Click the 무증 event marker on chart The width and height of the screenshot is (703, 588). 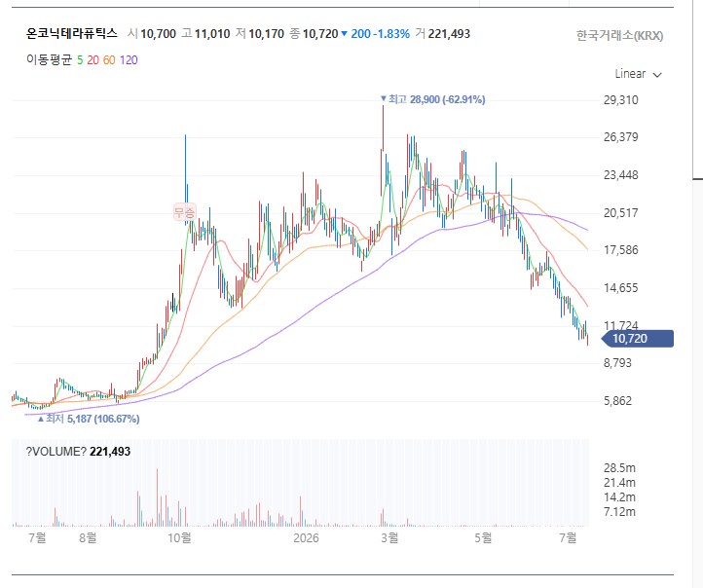click(x=185, y=211)
